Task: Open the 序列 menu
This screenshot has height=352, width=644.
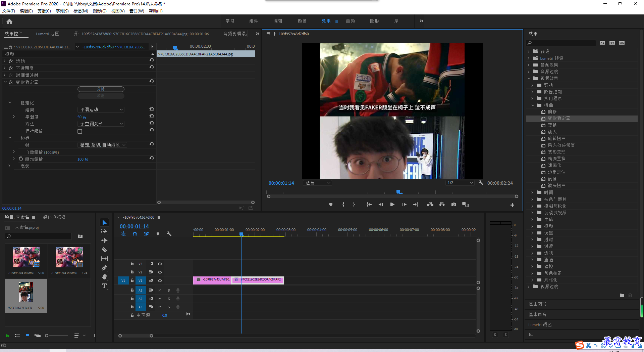Action: point(62,11)
